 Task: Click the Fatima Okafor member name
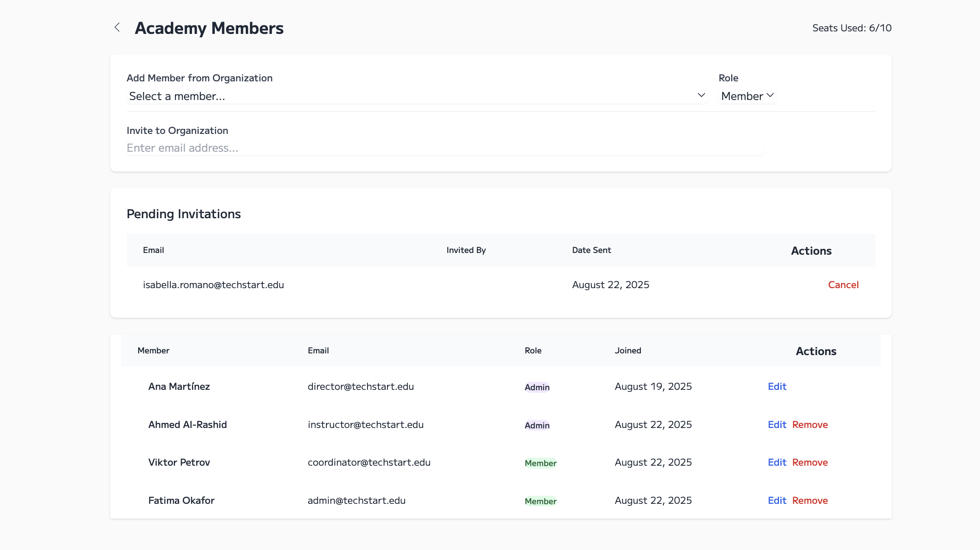pyautogui.click(x=181, y=500)
